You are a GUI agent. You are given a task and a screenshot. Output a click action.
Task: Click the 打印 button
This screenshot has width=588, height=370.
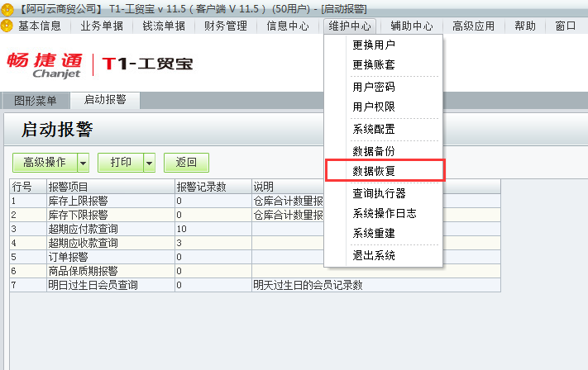click(121, 163)
